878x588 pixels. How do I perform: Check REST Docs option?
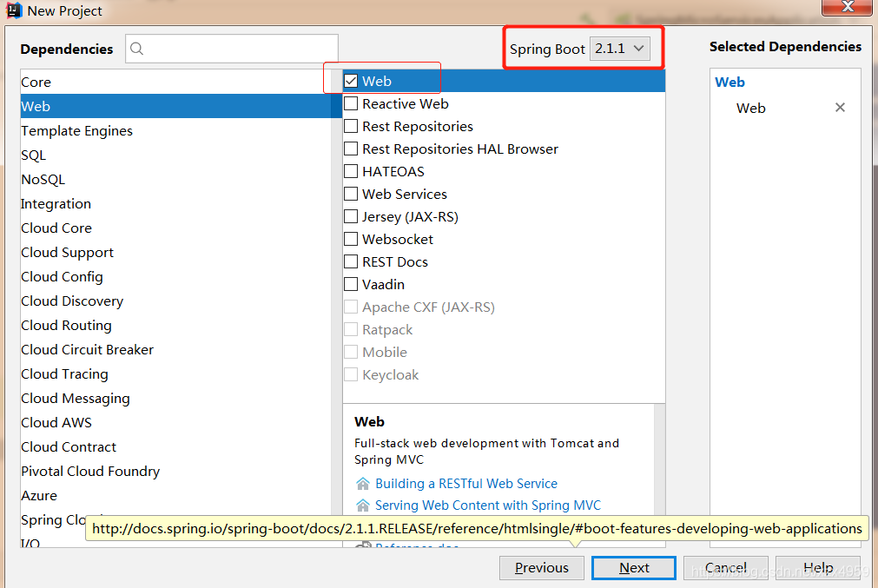[x=351, y=261]
